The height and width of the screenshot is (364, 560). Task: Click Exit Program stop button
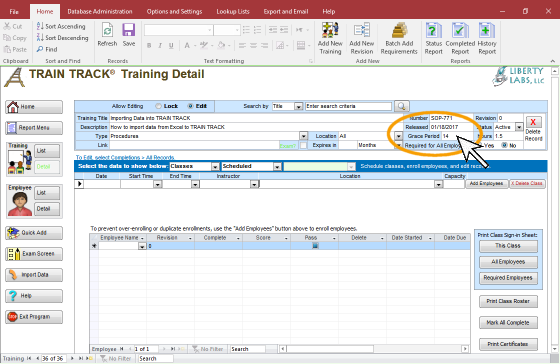coord(34,317)
